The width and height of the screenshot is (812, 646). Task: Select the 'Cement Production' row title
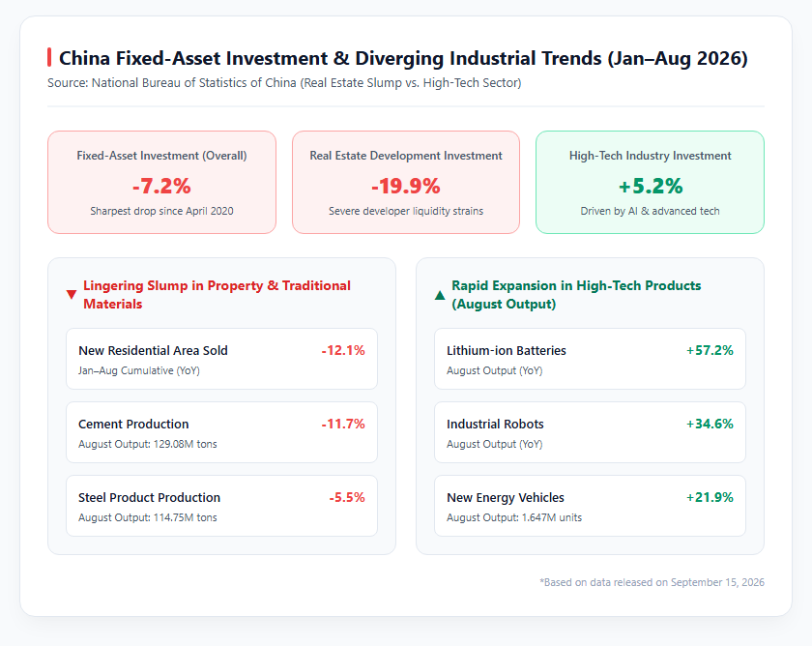click(x=133, y=425)
